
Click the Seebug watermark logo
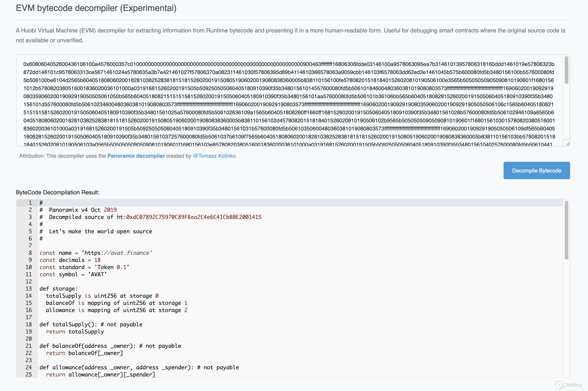point(569,385)
